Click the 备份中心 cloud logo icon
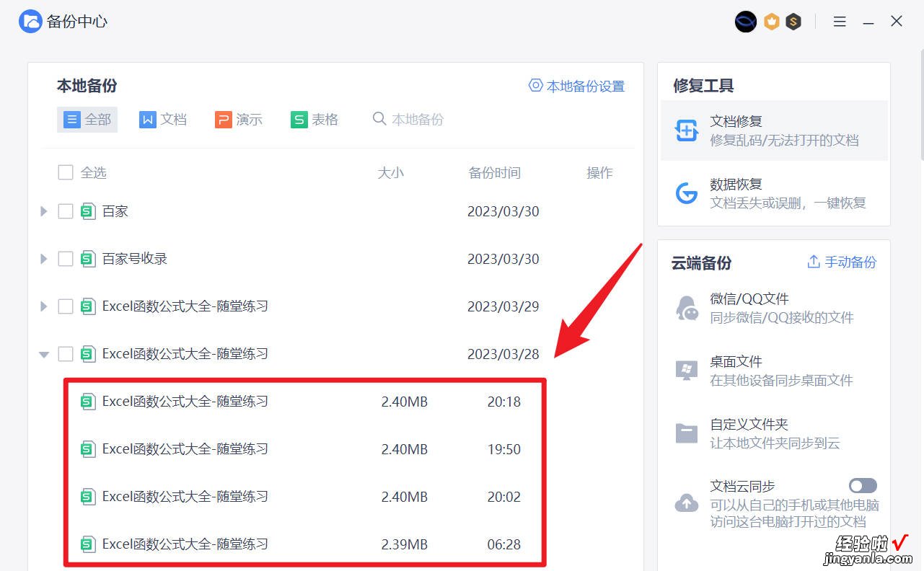The width and height of the screenshot is (924, 571). [x=30, y=22]
